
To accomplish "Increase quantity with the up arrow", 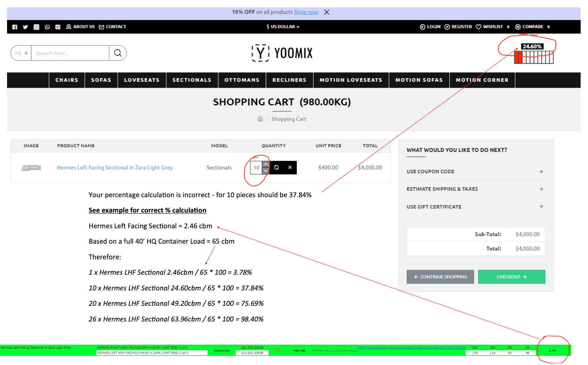I will pos(266,164).
